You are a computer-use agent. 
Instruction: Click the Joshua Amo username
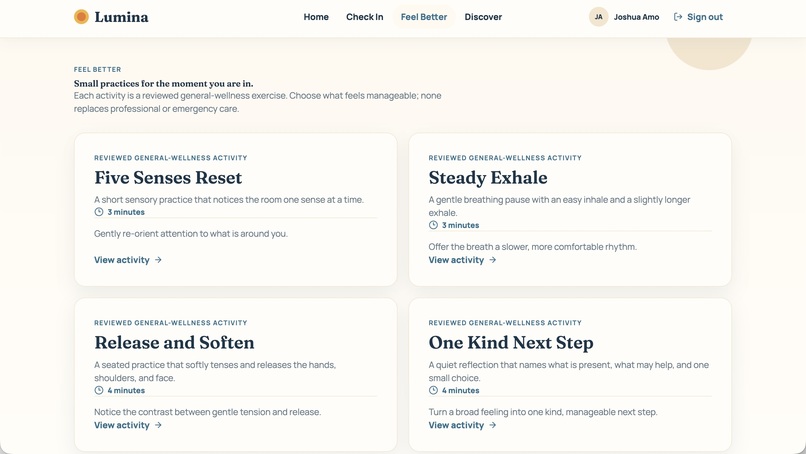[636, 17]
